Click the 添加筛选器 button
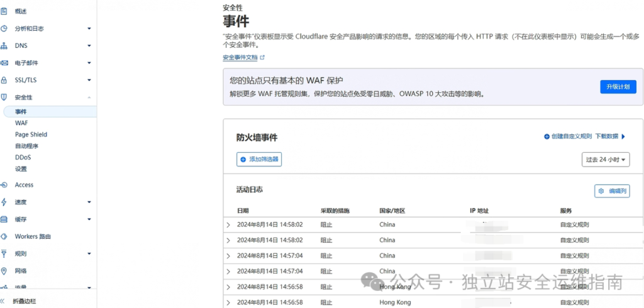 click(259, 159)
